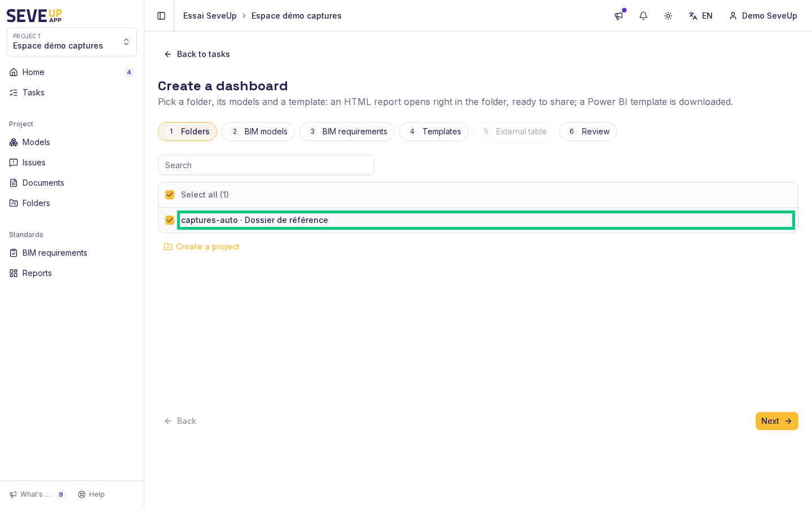
Task: Toggle the sidebar panel icon
Action: click(x=161, y=16)
